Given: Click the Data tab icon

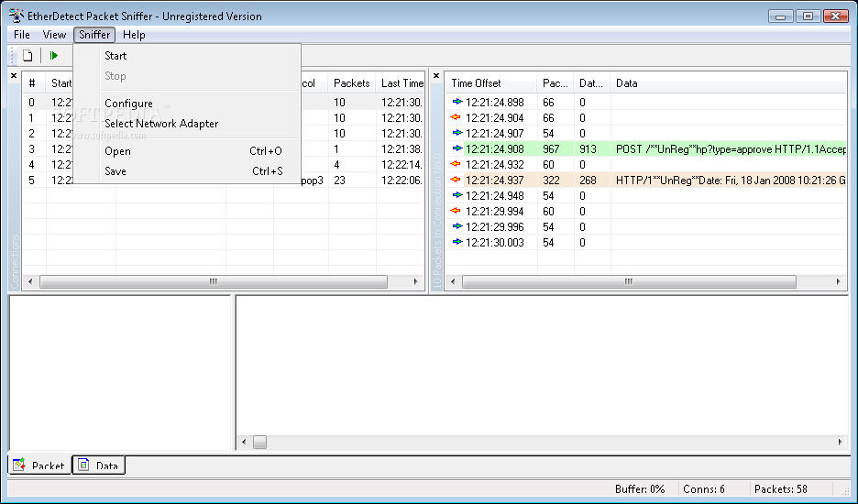Looking at the screenshot, I should [x=83, y=466].
